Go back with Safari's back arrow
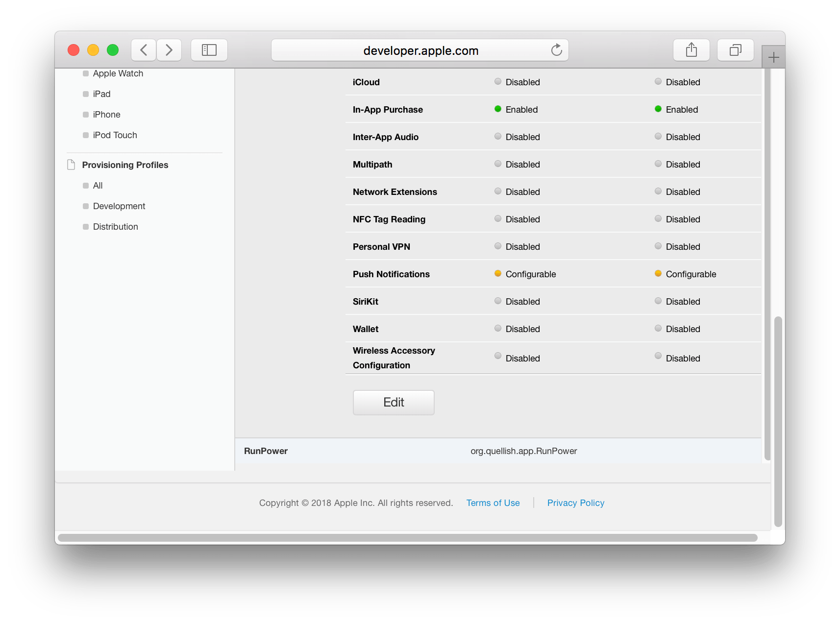840x623 pixels. pyautogui.click(x=144, y=50)
